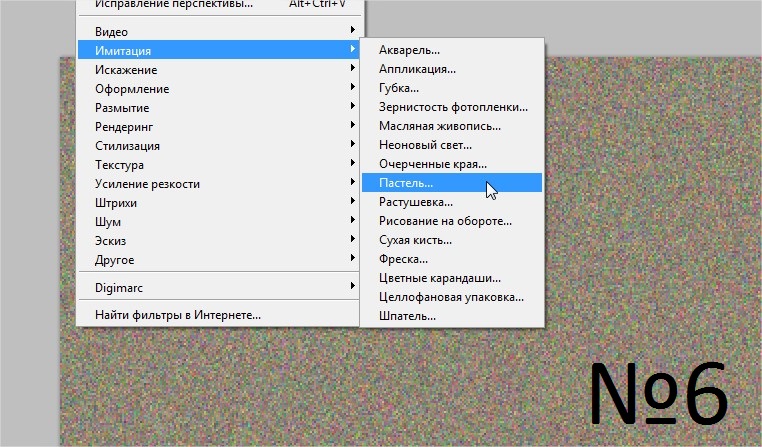This screenshot has height=447, width=762.
Task: Choose the Растушевка filter
Action: point(452,201)
